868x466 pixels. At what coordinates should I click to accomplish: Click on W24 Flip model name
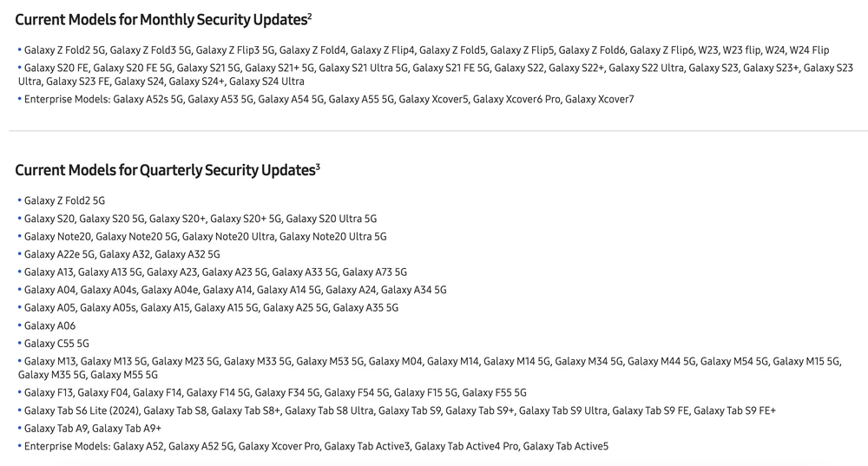809,50
